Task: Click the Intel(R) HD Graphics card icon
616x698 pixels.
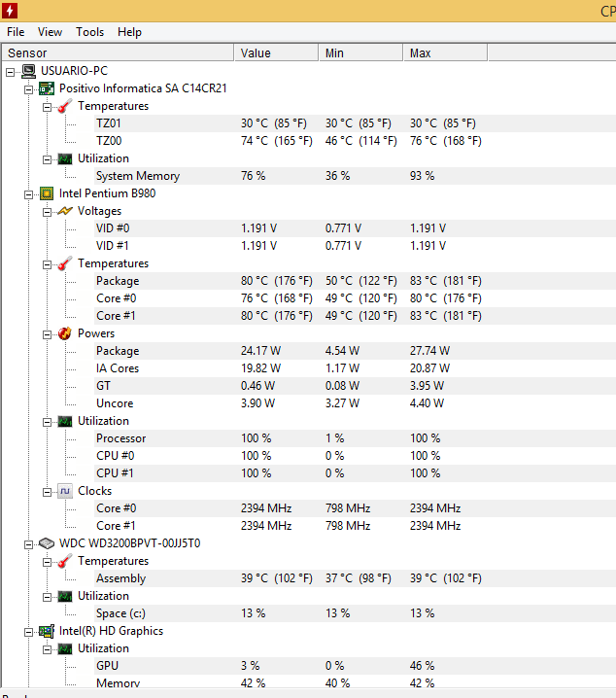Action: click(47, 631)
